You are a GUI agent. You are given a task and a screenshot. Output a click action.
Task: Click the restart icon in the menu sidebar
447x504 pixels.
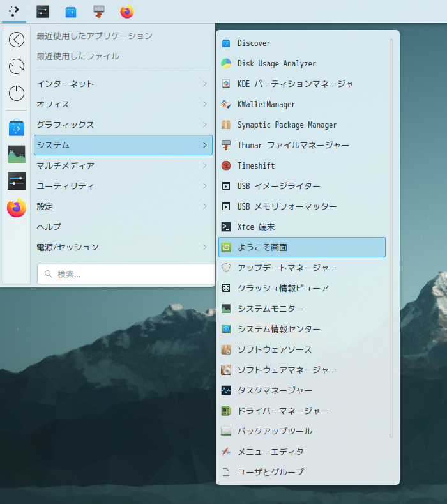click(17, 66)
